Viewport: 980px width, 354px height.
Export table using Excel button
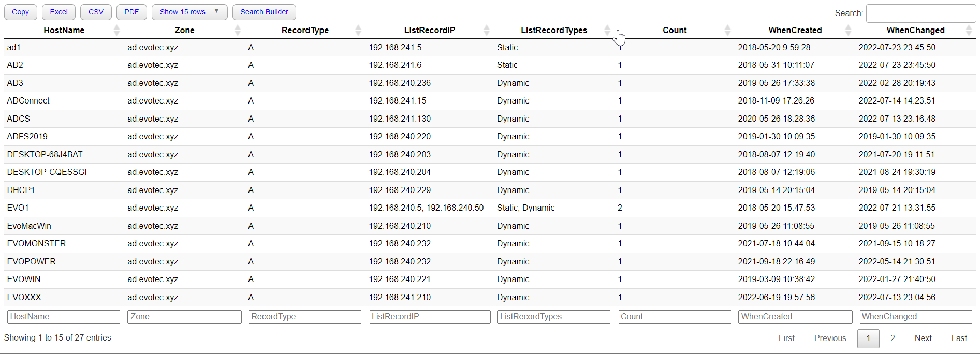coord(58,12)
